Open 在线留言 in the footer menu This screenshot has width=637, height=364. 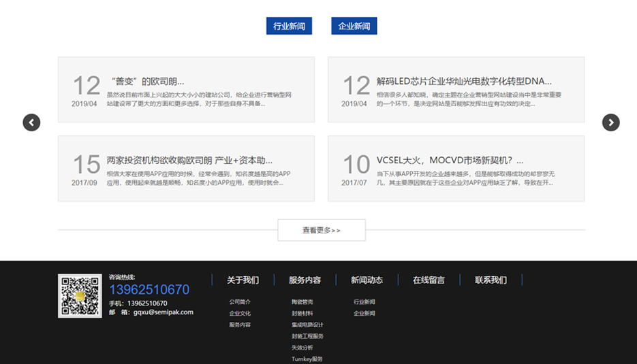coord(429,280)
